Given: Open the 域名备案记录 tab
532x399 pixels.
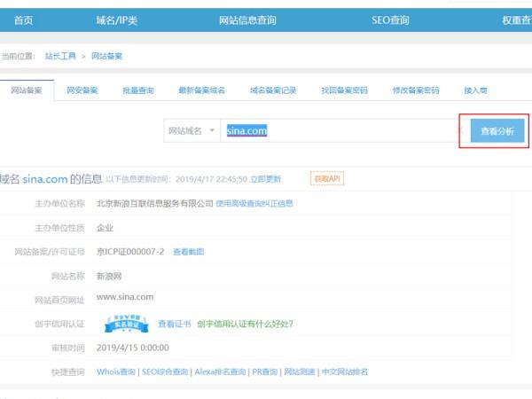Looking at the screenshot, I should [273, 90].
